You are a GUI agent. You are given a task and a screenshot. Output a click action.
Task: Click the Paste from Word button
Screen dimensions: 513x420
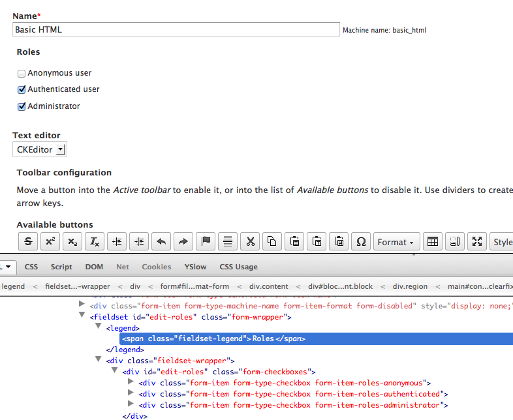[x=339, y=241]
